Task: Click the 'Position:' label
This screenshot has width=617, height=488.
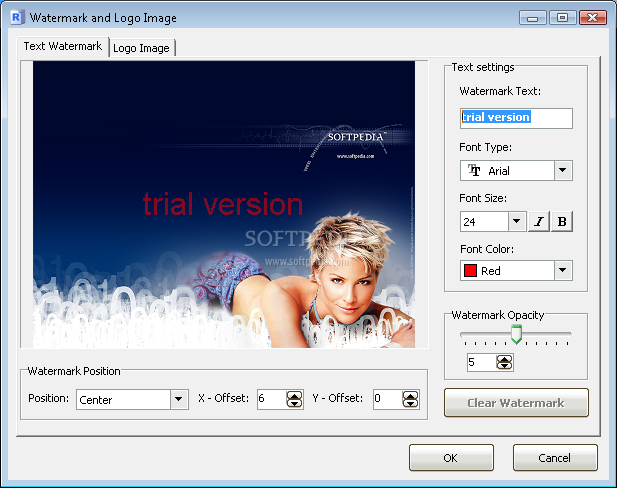Action: tap(48, 398)
